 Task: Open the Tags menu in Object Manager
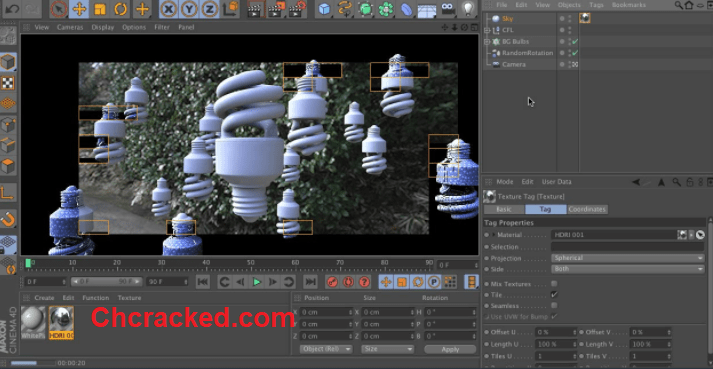[596, 5]
